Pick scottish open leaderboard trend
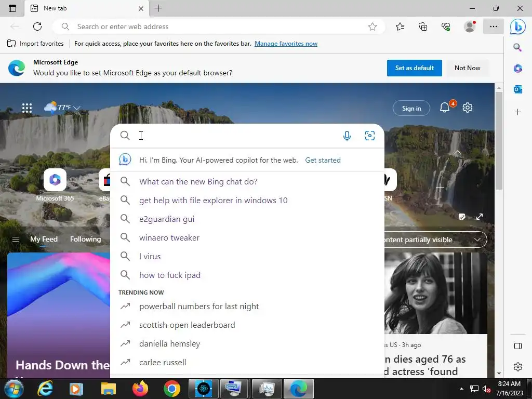This screenshot has height=399, width=532. tap(247, 325)
